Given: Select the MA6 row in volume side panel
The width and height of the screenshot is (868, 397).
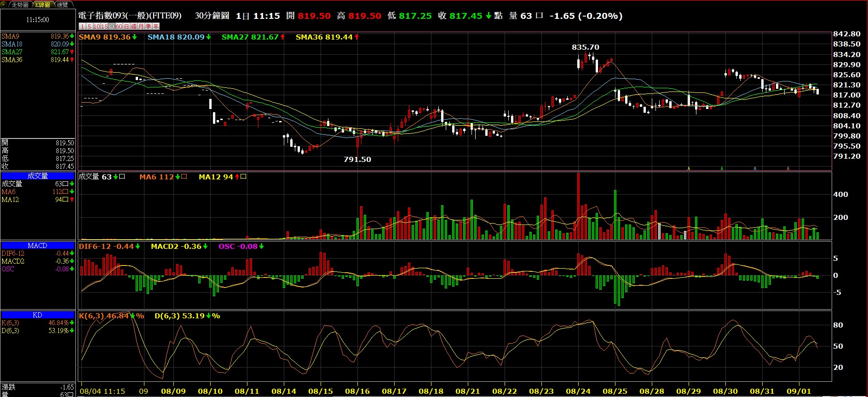Looking at the screenshot, I should 38,192.
